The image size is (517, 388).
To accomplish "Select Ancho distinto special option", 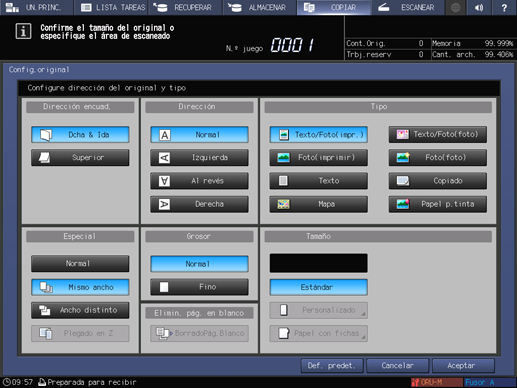I will (80, 310).
